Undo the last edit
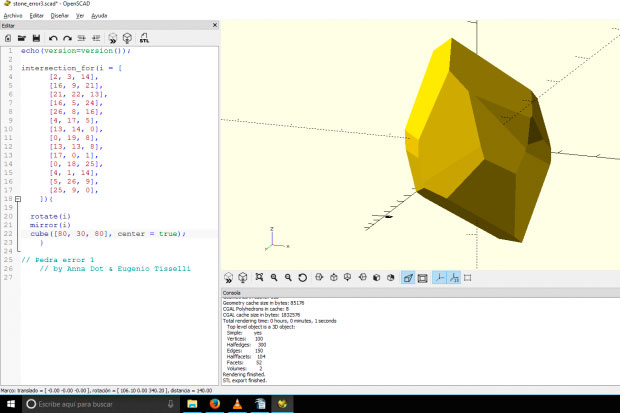 pos(53,38)
